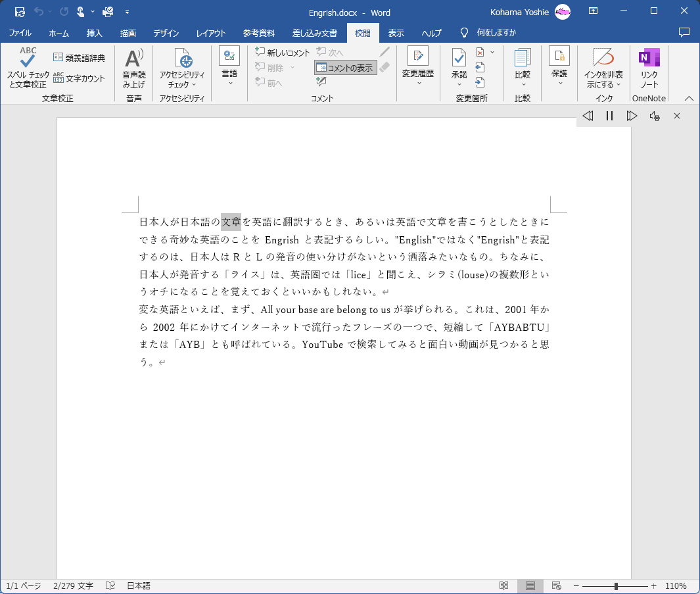This screenshot has height=594, width=700.
Task: Open the track changes (変更履歴) icon
Action: 418,56
